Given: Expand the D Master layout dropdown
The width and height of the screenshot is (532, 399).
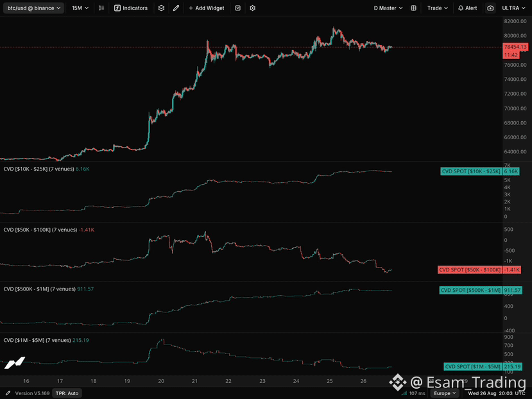Looking at the screenshot, I should (388, 8).
